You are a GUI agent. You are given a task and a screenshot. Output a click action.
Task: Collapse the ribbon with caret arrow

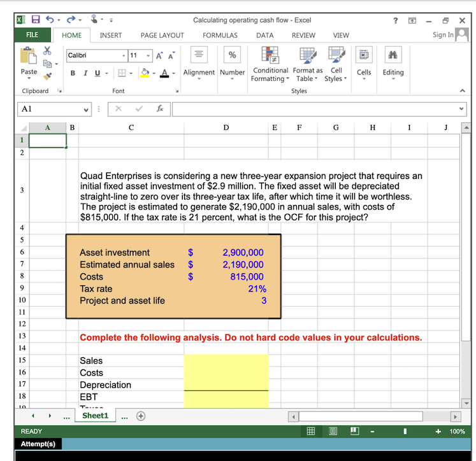(463, 90)
